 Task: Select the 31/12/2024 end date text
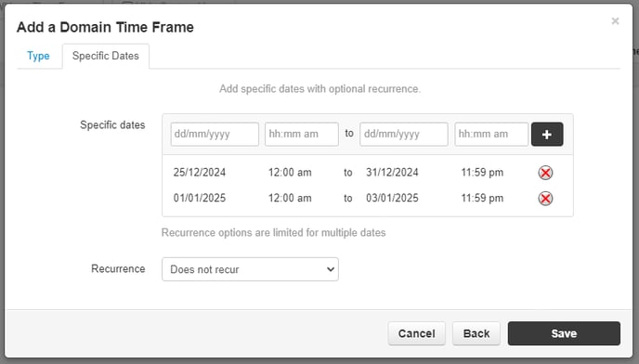click(392, 173)
